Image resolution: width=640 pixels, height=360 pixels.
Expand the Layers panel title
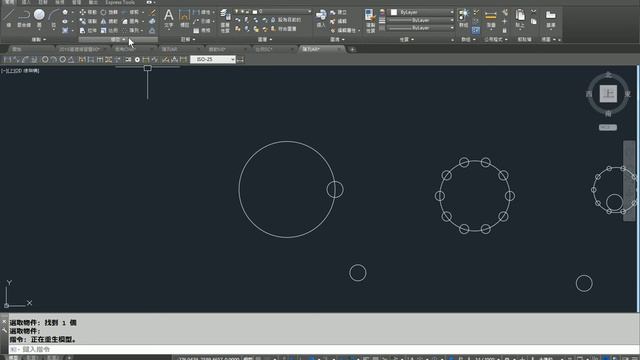264,40
